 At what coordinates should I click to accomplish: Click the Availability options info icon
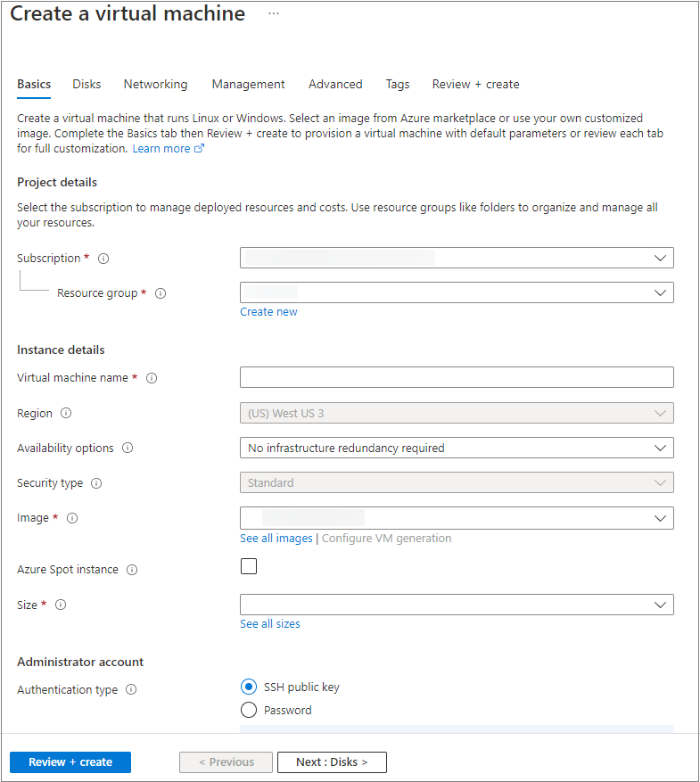coord(127,448)
